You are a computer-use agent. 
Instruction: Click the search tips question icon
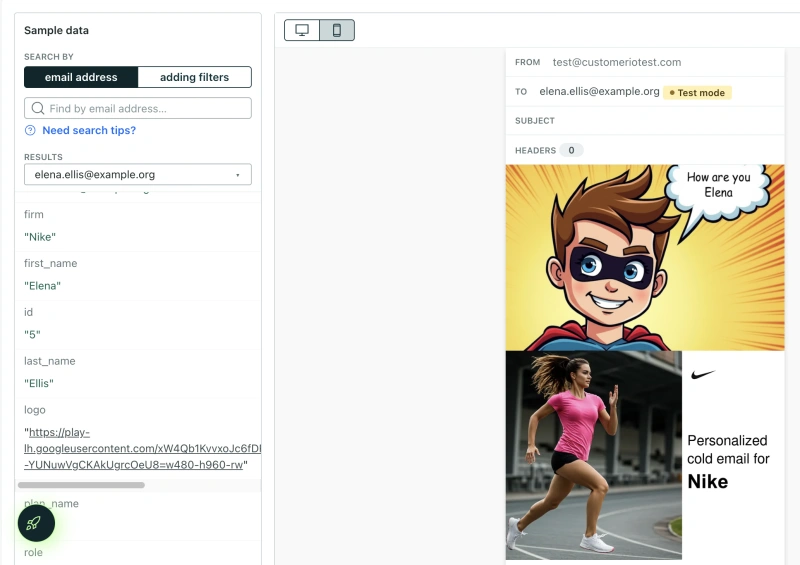30,130
